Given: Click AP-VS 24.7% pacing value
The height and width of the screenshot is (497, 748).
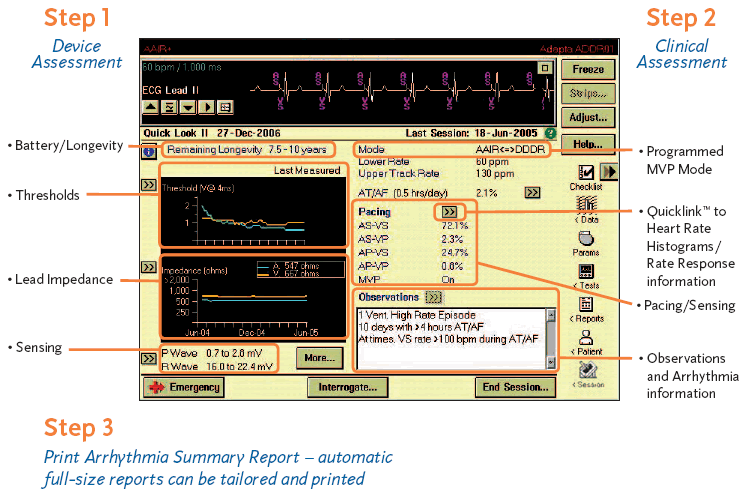Looking at the screenshot, I should coord(455,252).
